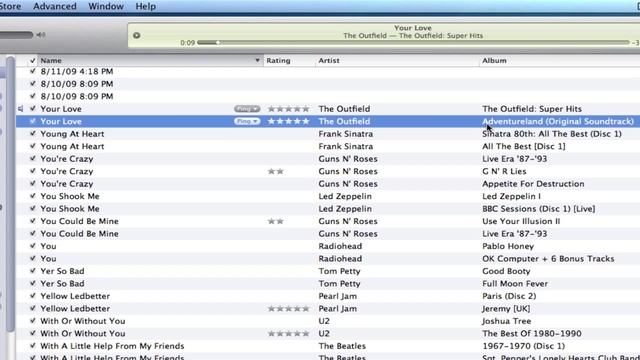Click the volume speaker icon
The image size is (640, 360).
pyautogui.click(x=41, y=35)
